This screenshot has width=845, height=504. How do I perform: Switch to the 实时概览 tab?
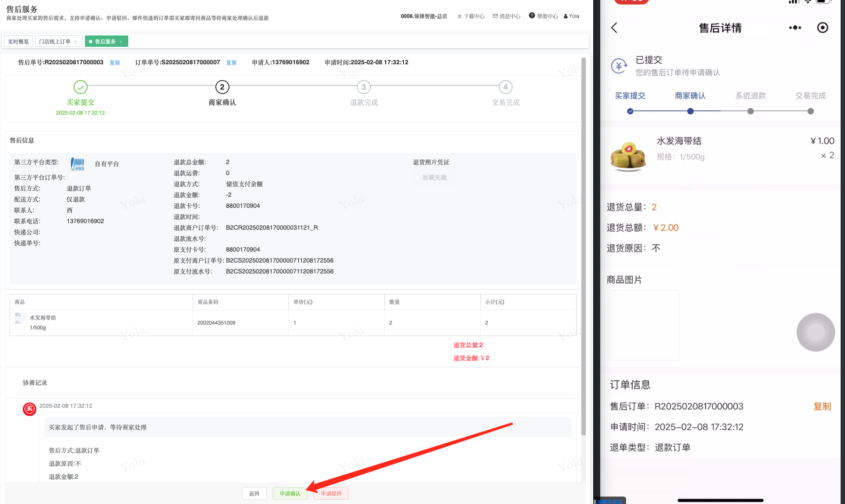(x=18, y=42)
